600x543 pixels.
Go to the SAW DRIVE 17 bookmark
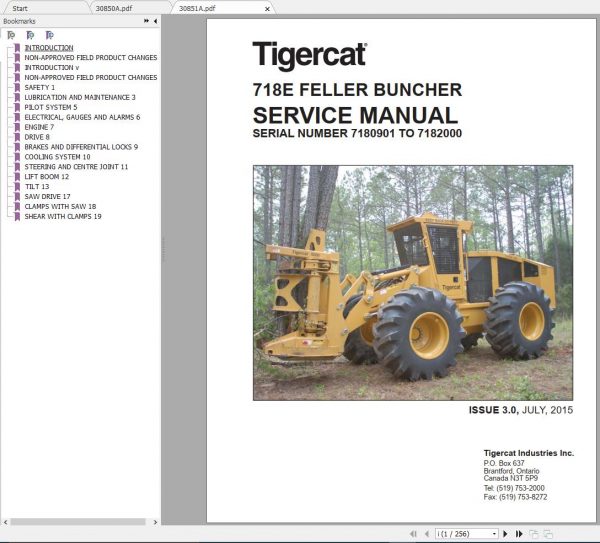47,197
